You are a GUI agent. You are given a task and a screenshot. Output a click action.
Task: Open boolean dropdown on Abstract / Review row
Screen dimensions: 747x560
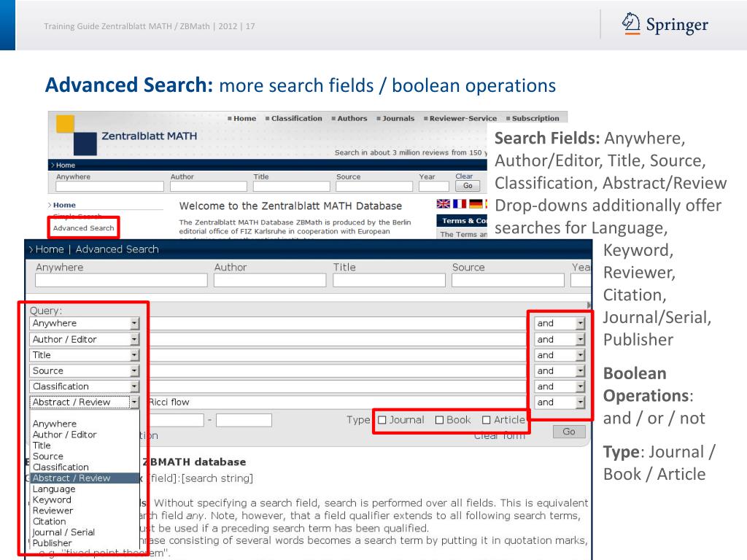coord(580,402)
